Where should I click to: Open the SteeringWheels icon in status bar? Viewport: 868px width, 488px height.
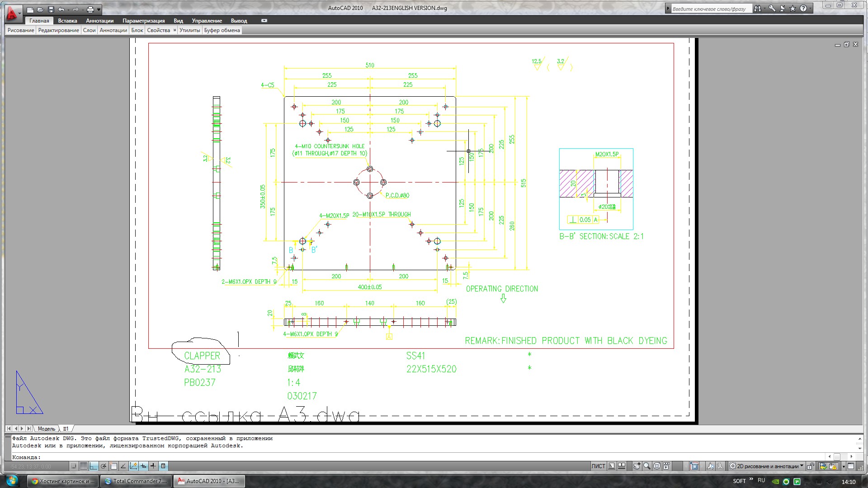[x=657, y=466]
